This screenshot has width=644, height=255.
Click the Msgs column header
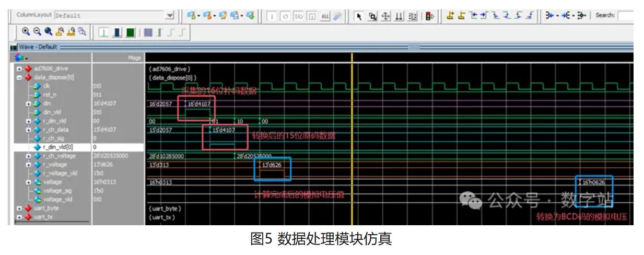click(118, 57)
